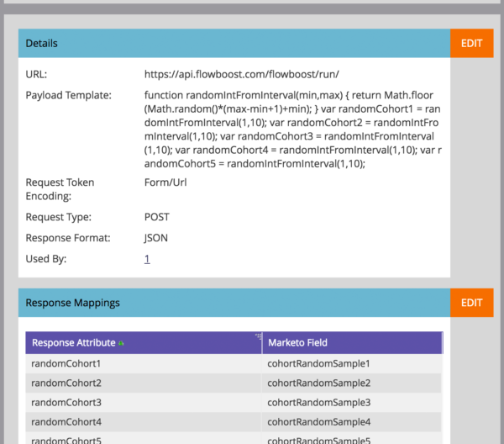Select the randomCohort4 cell
504x444 pixels.
click(144, 422)
